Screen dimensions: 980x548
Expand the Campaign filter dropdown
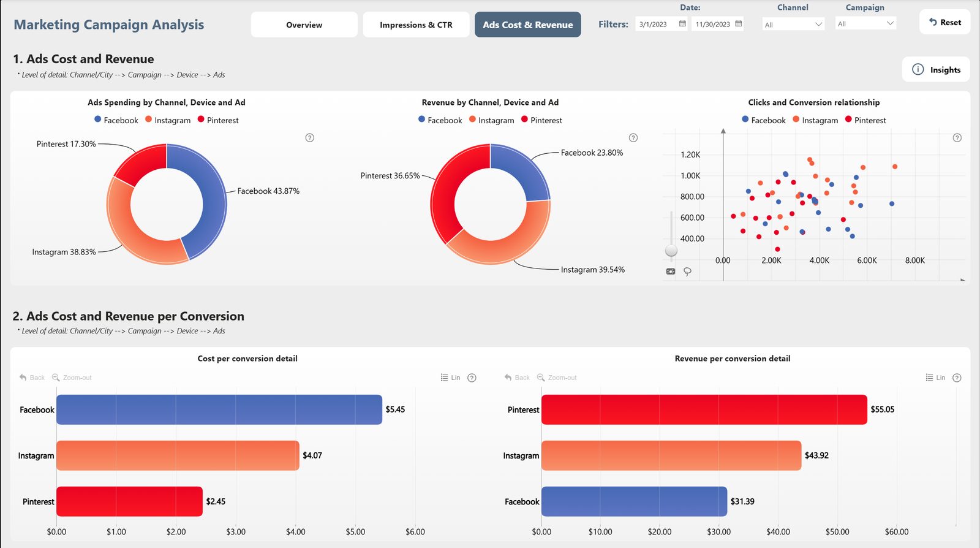[865, 24]
